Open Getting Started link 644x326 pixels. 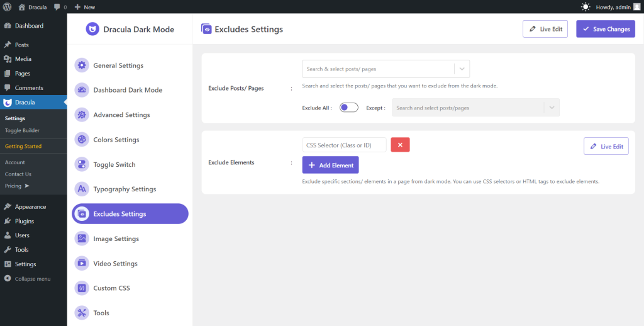tap(23, 146)
